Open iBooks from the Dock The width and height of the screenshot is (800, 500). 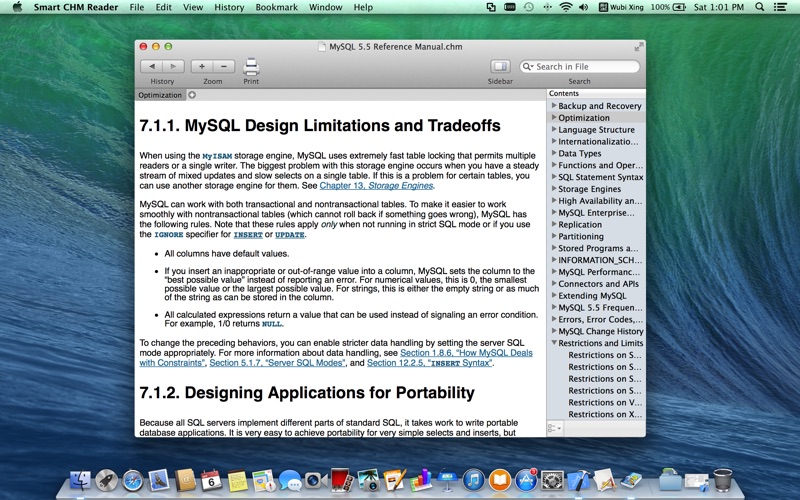(x=500, y=480)
